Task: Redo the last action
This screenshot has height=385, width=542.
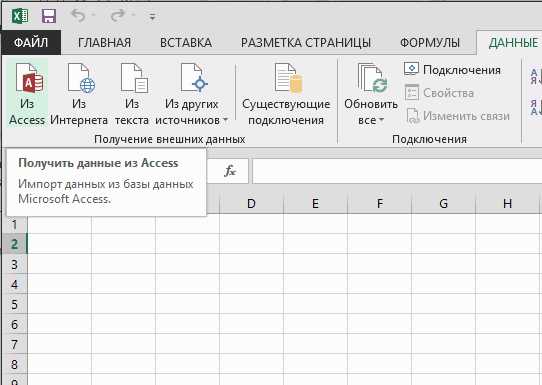Action: click(x=118, y=16)
